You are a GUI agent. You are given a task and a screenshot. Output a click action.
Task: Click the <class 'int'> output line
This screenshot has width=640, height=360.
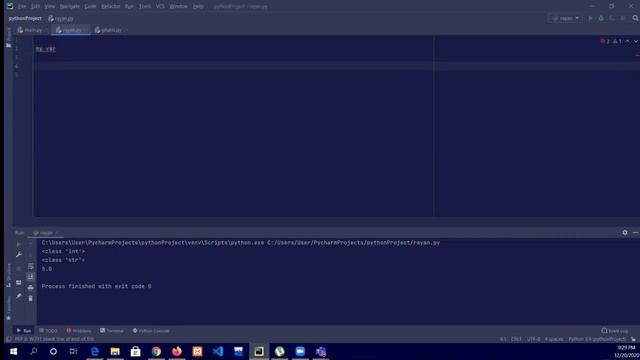(63, 251)
